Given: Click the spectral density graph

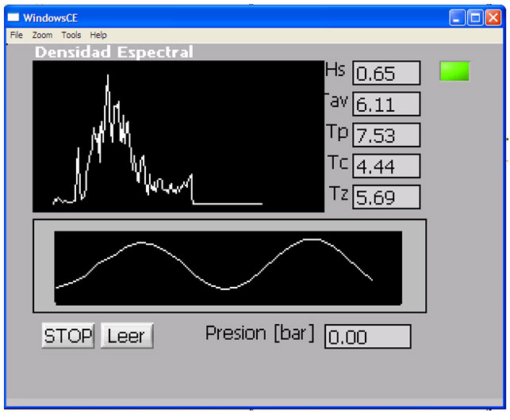Looking at the screenshot, I should (x=178, y=136).
